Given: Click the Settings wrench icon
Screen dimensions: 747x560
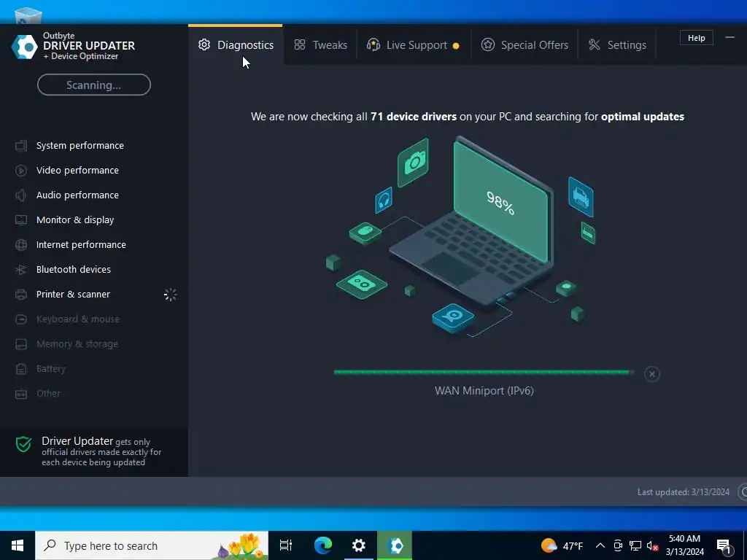Looking at the screenshot, I should click(594, 44).
